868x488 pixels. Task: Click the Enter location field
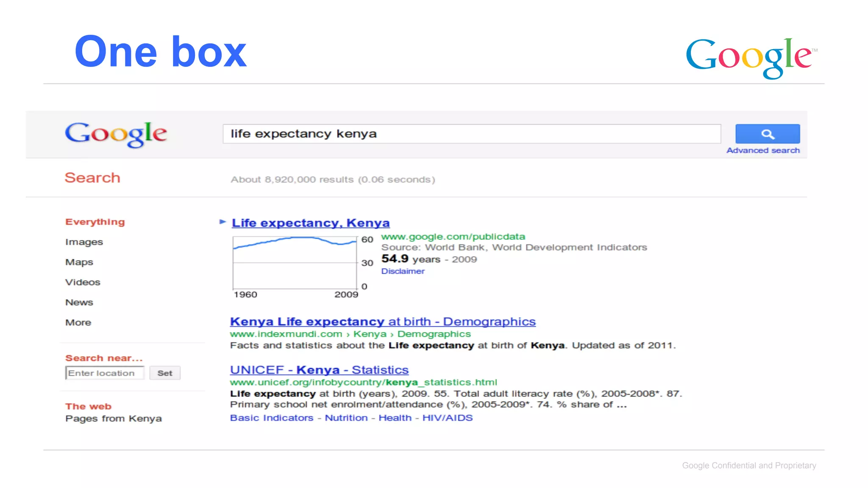point(104,373)
